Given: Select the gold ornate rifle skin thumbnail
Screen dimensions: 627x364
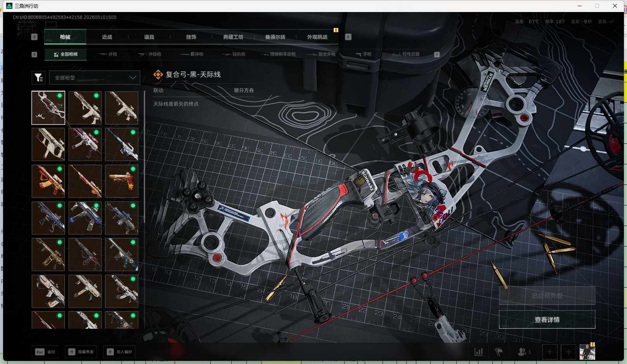Looking at the screenshot, I should pos(48,254).
